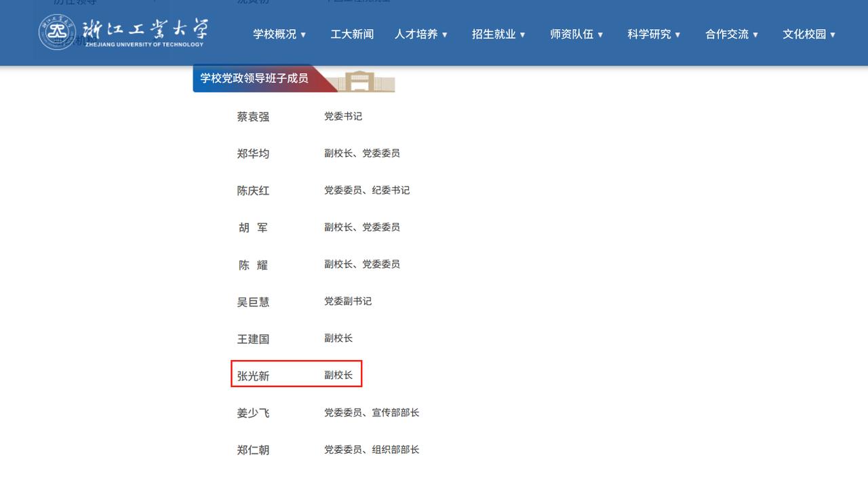Click the name 郑仁朝, the 组织部部长
Image resolution: width=868 pixels, height=478 pixels.
tap(253, 449)
